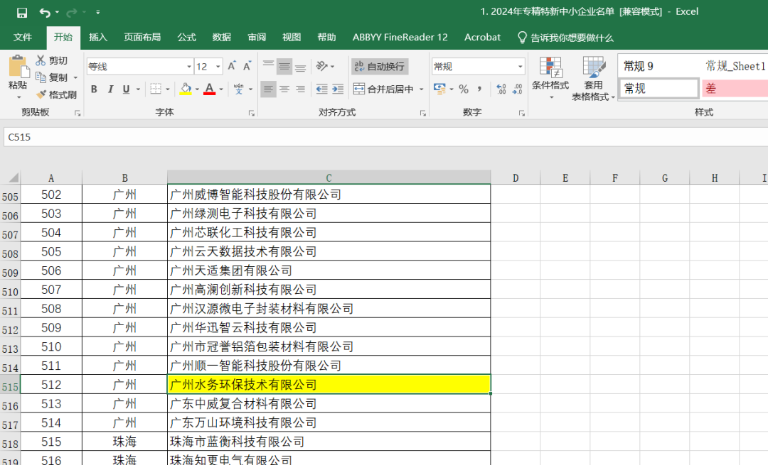Image resolution: width=768 pixels, height=465 pixels.
Task: Click the text orientation icon
Action: tap(322, 66)
